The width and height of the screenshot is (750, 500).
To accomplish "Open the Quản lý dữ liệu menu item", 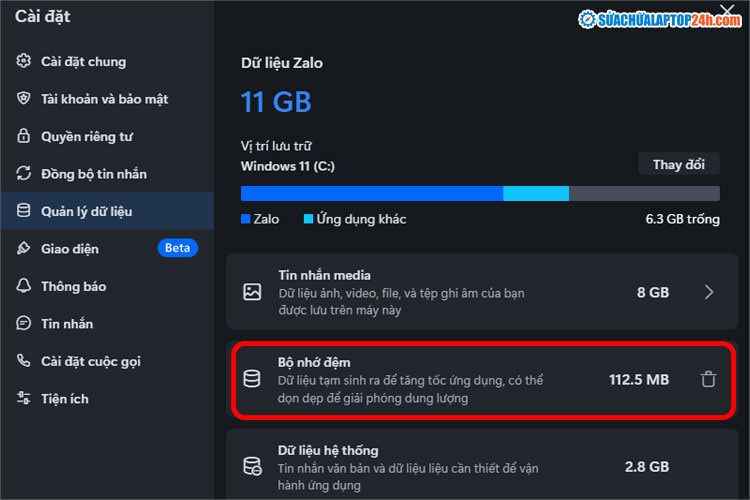I will 87,211.
